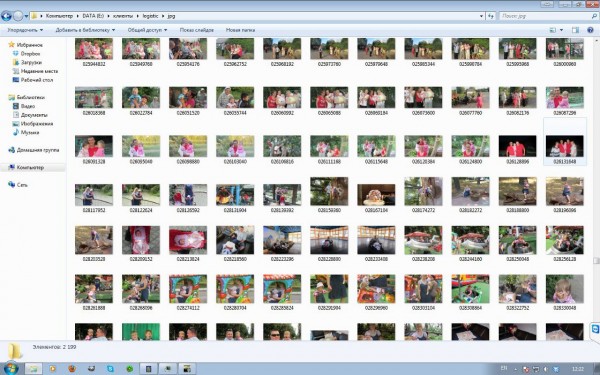Screen dimensions: 600x375
Task: Open the Общий доступ dropdown
Action: tap(147, 30)
